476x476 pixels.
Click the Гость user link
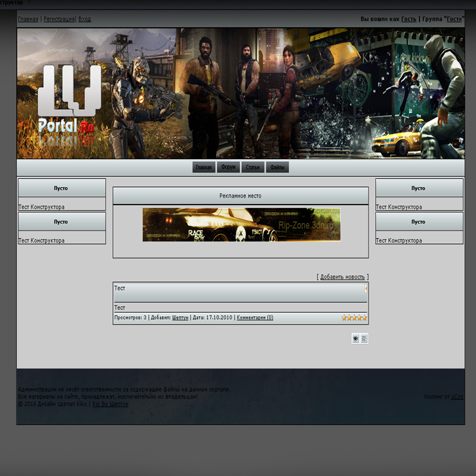409,19
